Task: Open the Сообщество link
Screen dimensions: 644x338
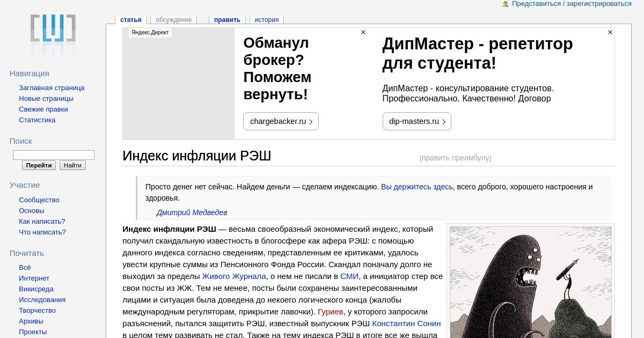Action: [x=39, y=200]
